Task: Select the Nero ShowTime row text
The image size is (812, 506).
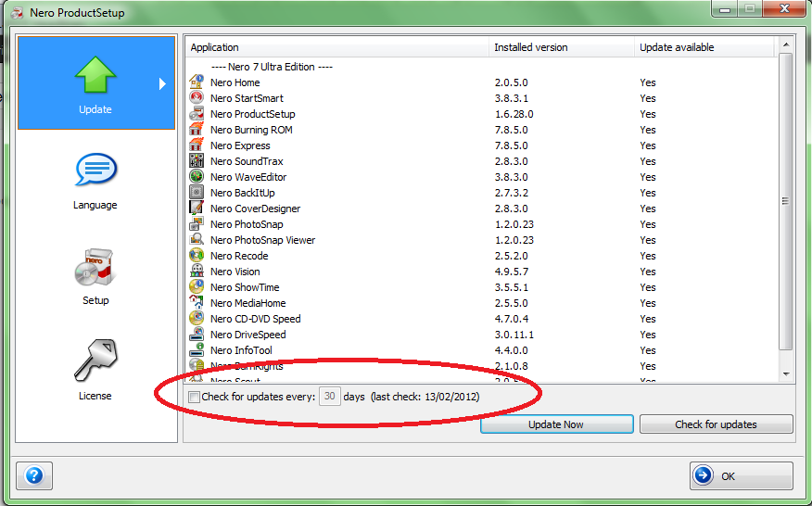Action: tap(245, 287)
